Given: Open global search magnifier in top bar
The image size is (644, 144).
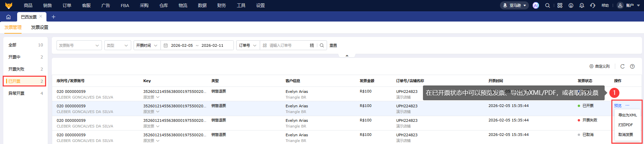Looking at the screenshot, I should (547, 5).
